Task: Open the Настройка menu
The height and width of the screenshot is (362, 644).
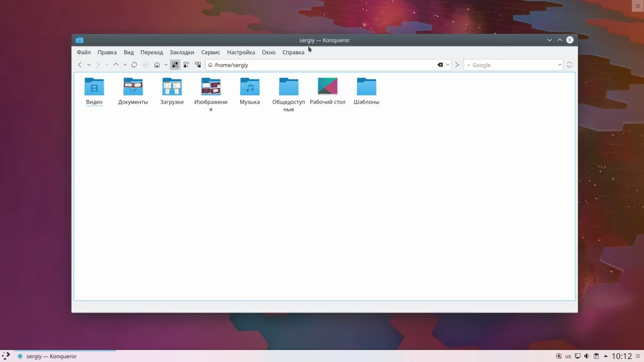Action: (x=241, y=52)
